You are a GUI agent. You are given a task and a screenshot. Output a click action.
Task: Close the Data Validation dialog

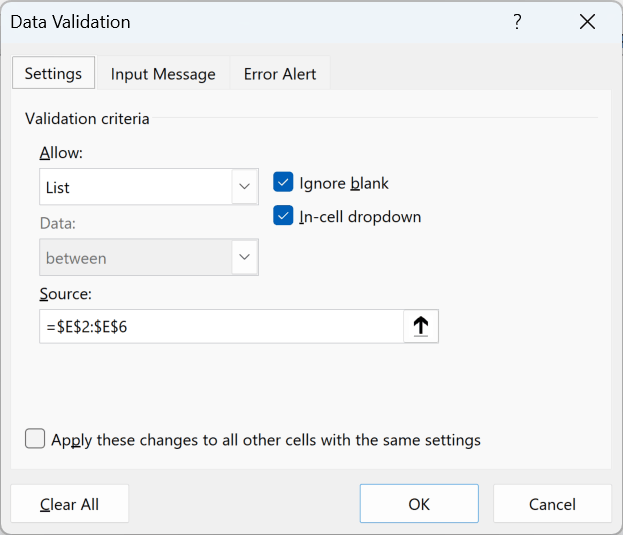click(587, 21)
